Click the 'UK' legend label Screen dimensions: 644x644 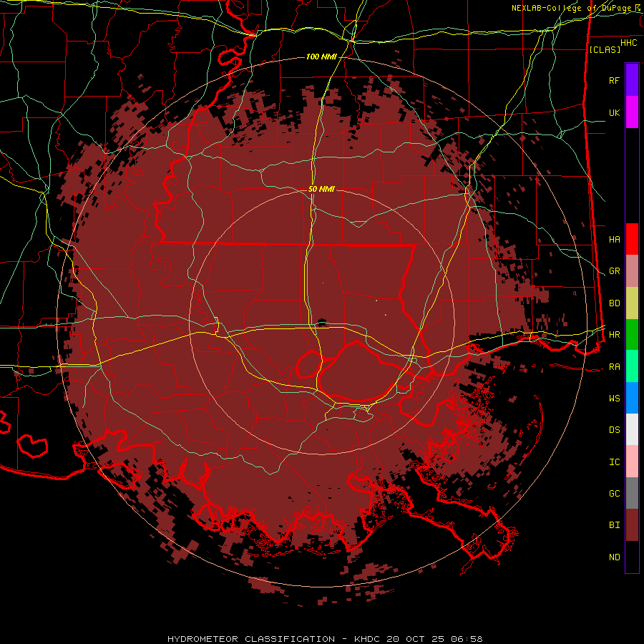[x=615, y=112]
